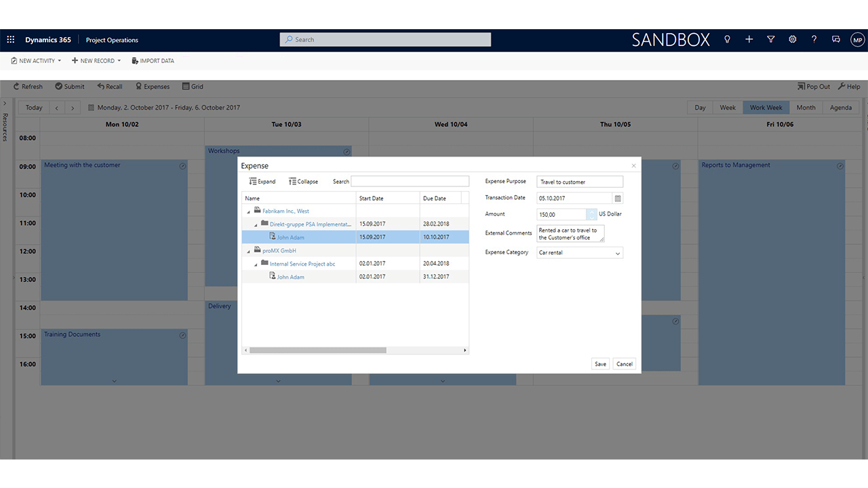Select the John Adam row due 31.12.2017
Image resolution: width=868 pixels, height=488 pixels.
pyautogui.click(x=355, y=277)
